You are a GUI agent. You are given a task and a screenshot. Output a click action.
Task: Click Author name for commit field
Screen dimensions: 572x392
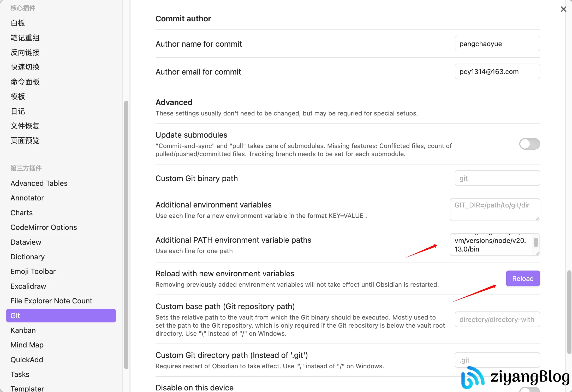(x=497, y=44)
